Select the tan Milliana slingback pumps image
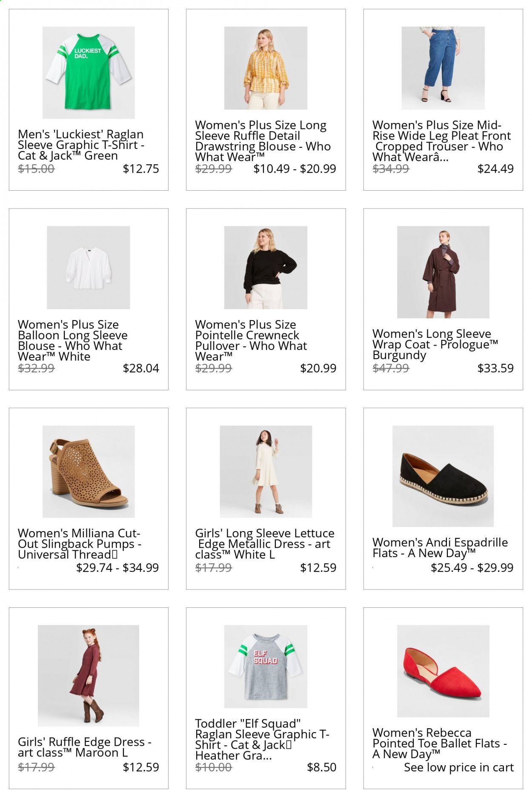 tap(89, 472)
